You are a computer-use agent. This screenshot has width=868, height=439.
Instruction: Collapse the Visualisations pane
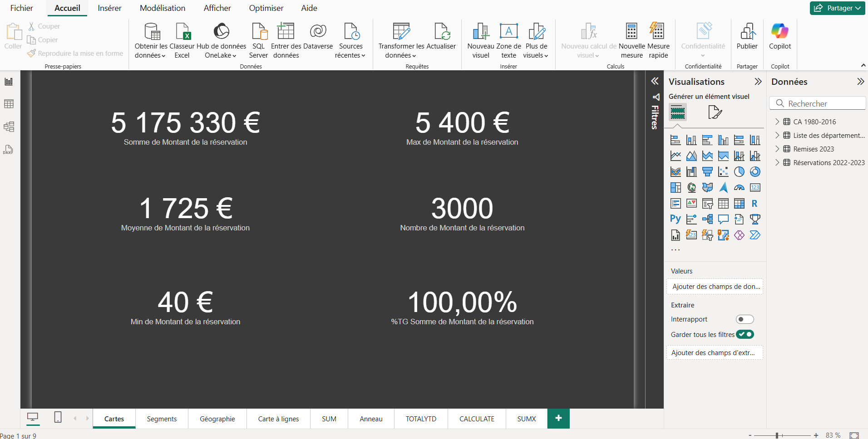coord(758,82)
